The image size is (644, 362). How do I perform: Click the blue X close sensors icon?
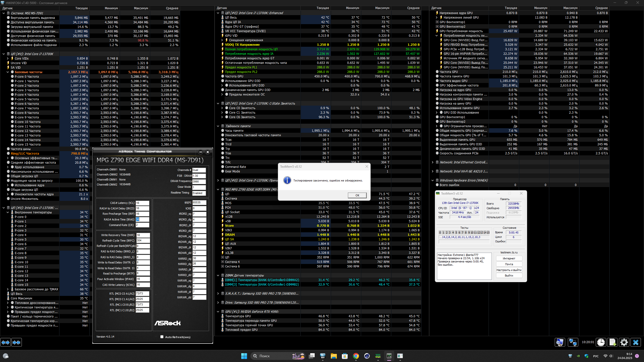point(636,342)
